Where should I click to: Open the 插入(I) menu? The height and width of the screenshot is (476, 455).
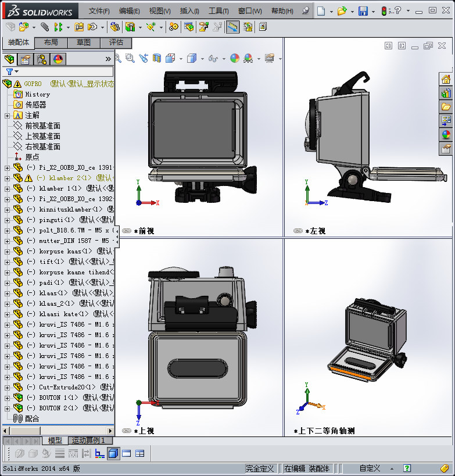[189, 11]
